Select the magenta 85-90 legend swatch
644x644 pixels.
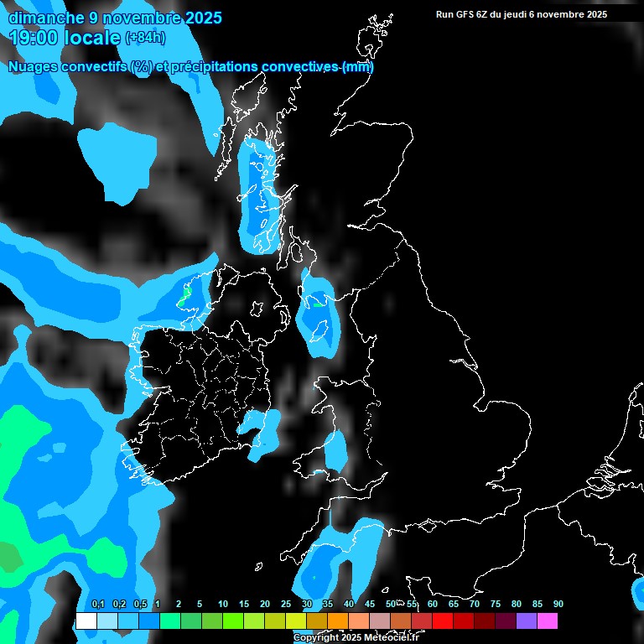click(548, 621)
